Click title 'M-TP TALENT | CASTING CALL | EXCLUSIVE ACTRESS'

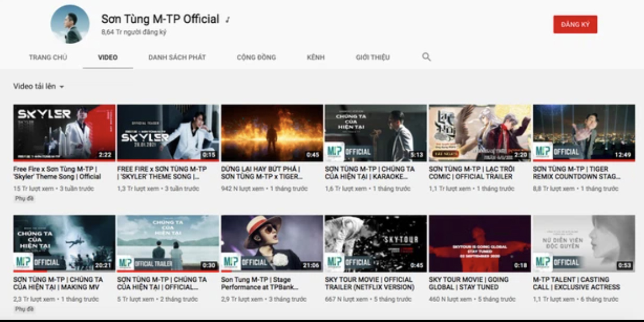[x=577, y=283]
